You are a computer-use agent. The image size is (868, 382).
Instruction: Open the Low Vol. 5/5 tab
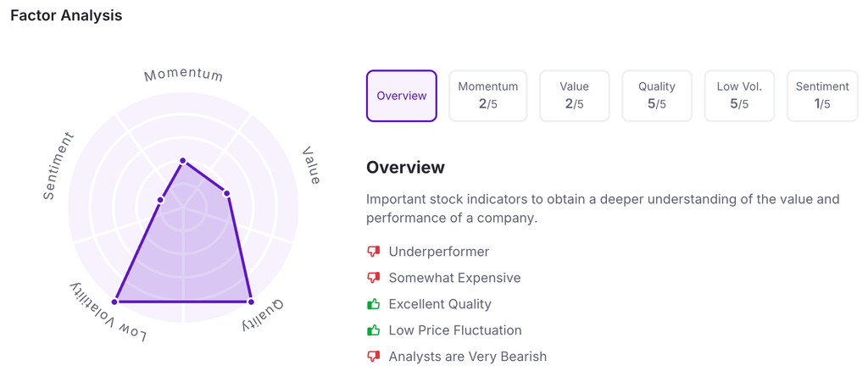click(x=739, y=96)
